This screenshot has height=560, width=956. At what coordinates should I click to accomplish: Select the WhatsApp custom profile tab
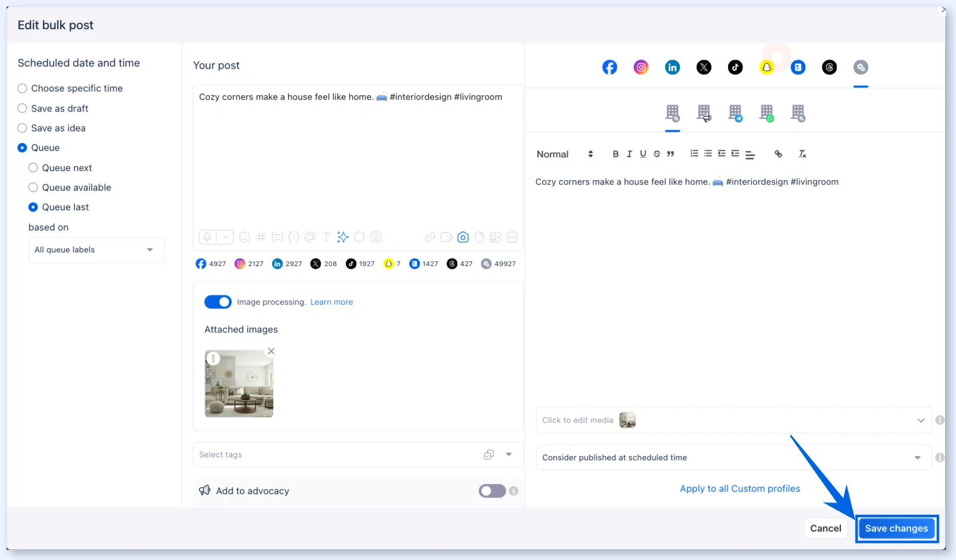[767, 113]
